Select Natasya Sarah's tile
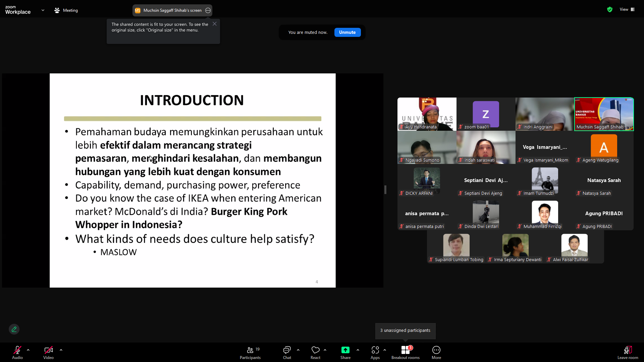 click(x=604, y=180)
